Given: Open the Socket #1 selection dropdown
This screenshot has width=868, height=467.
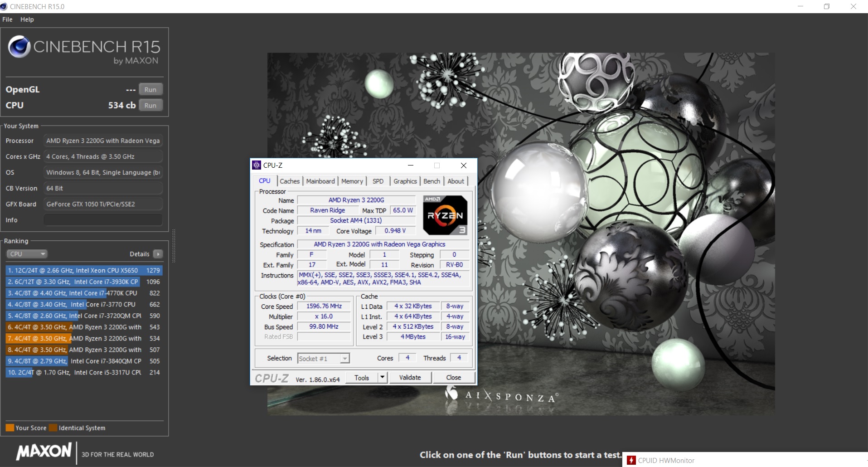Looking at the screenshot, I should click(323, 359).
